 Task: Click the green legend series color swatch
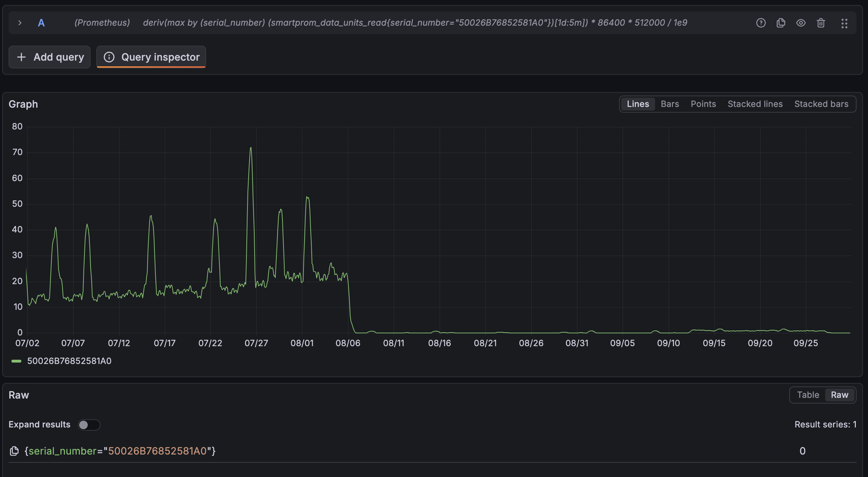[16, 361]
